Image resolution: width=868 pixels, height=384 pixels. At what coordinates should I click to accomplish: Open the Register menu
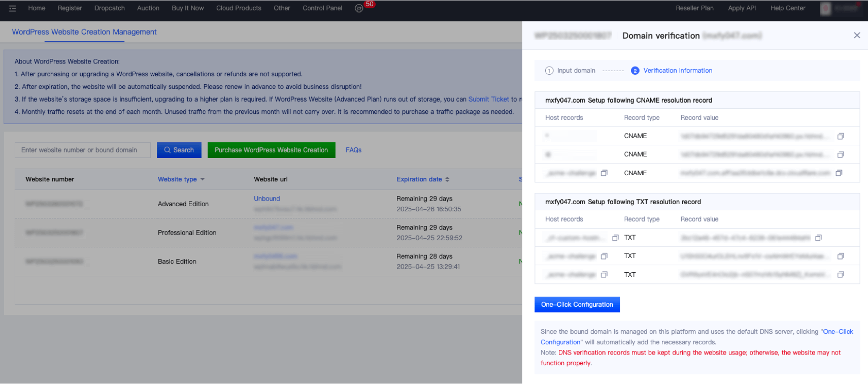coord(70,8)
